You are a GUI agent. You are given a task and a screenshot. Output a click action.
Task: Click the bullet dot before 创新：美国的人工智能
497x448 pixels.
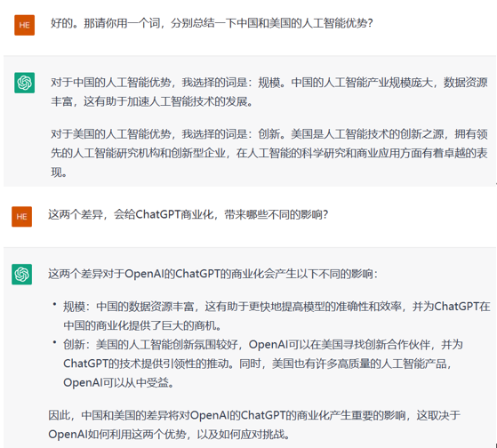(54, 342)
